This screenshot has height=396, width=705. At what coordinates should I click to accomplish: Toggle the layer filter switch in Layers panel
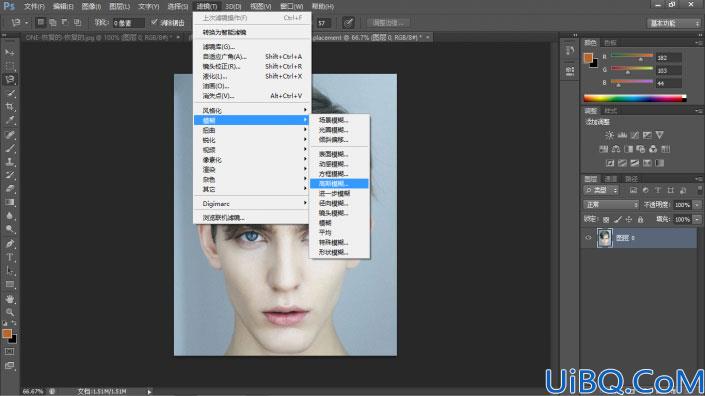point(699,190)
